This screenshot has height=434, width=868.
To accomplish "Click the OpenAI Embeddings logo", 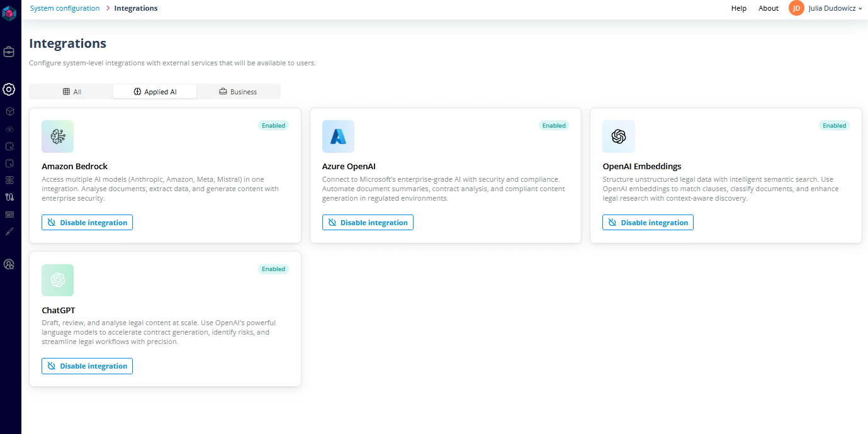I will coord(619,136).
